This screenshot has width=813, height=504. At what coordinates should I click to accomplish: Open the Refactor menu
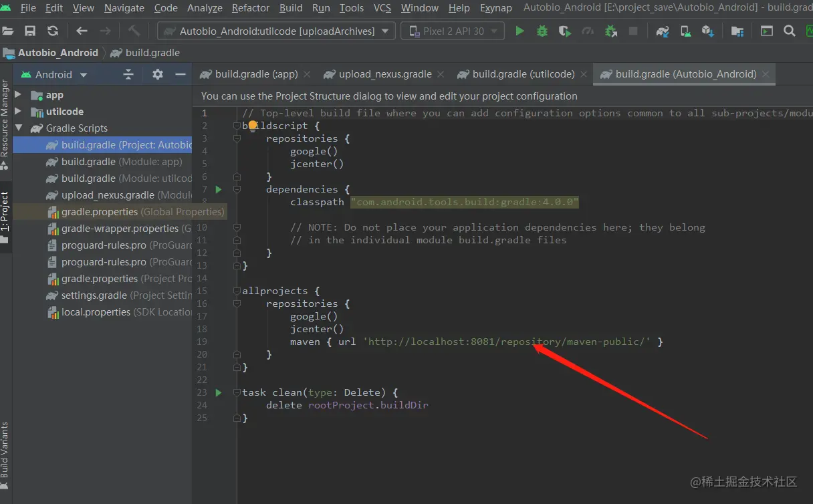(x=251, y=8)
